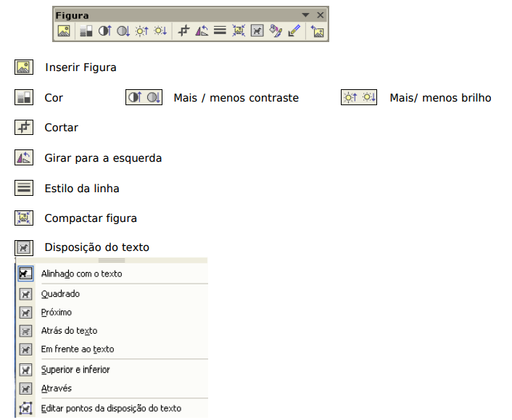The height and width of the screenshot is (420, 512).
Task: Click Compress Pictures icon in Figura toolbar
Action: [239, 31]
